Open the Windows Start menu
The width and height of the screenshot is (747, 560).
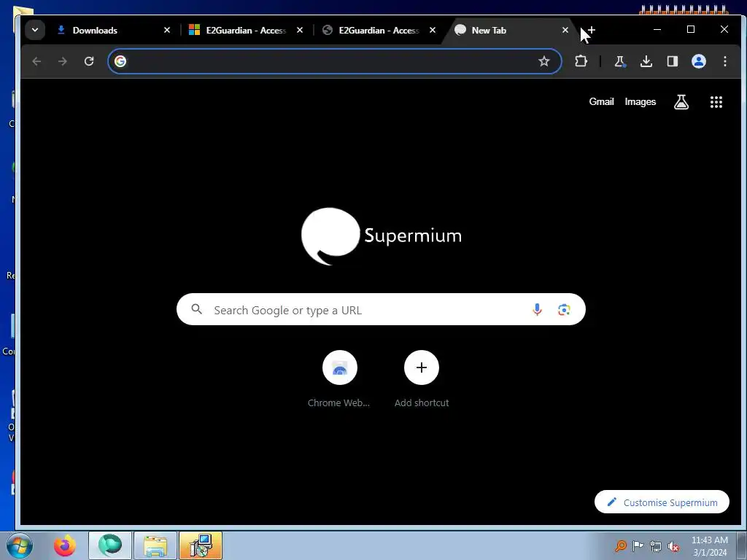(x=20, y=545)
